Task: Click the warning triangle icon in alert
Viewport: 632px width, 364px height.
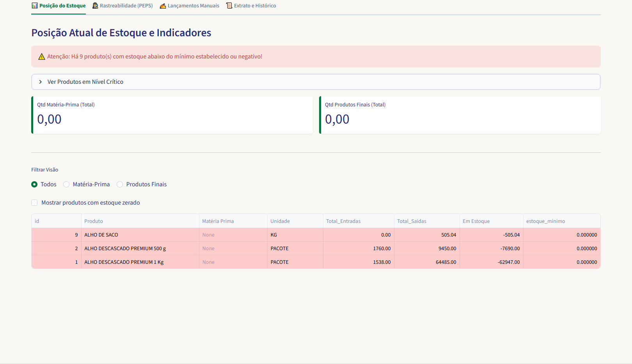Action: (42, 57)
